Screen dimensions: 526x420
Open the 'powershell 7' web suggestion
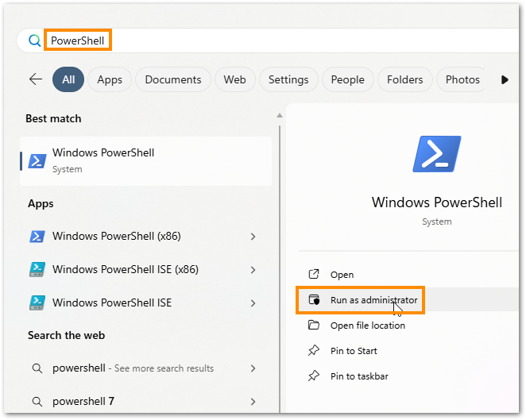point(83,401)
